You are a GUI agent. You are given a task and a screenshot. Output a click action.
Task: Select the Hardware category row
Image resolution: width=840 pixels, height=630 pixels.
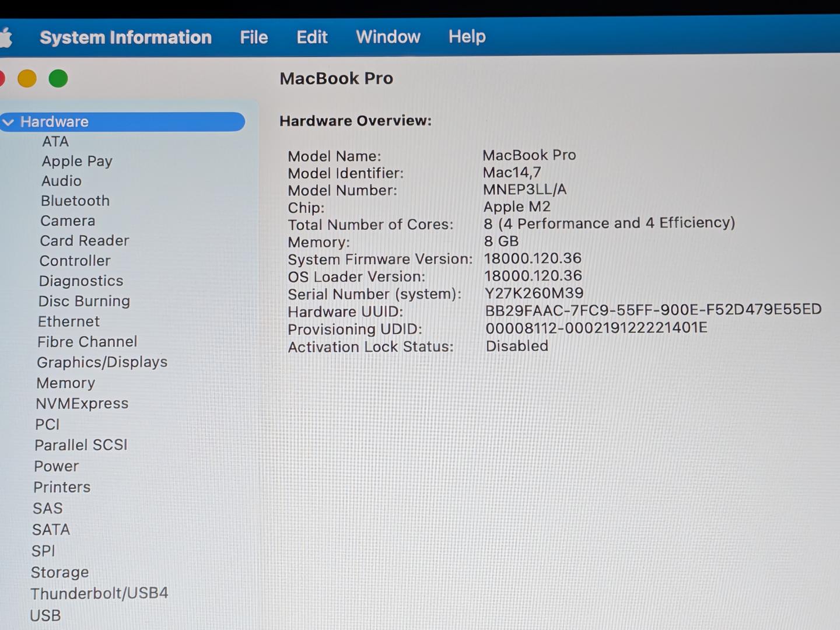point(123,121)
